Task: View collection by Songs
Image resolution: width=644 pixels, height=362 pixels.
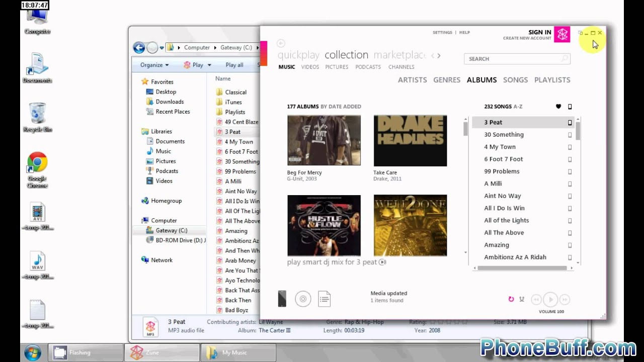Action: point(515,80)
